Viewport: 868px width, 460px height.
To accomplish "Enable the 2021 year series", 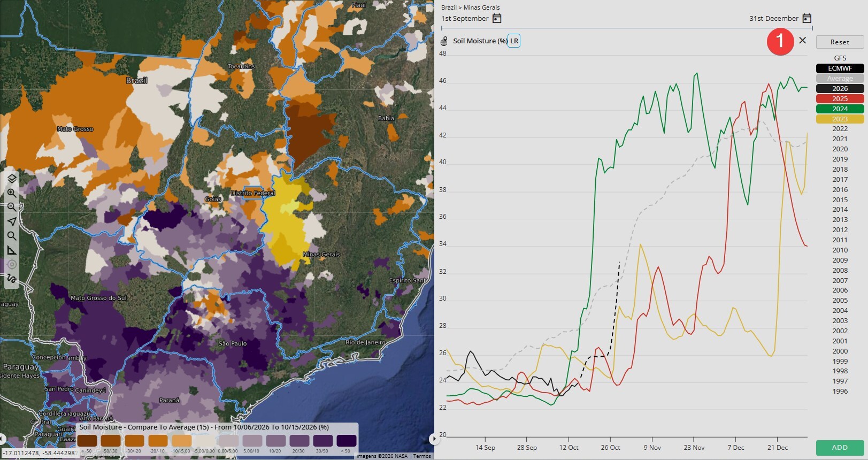I will click(840, 139).
